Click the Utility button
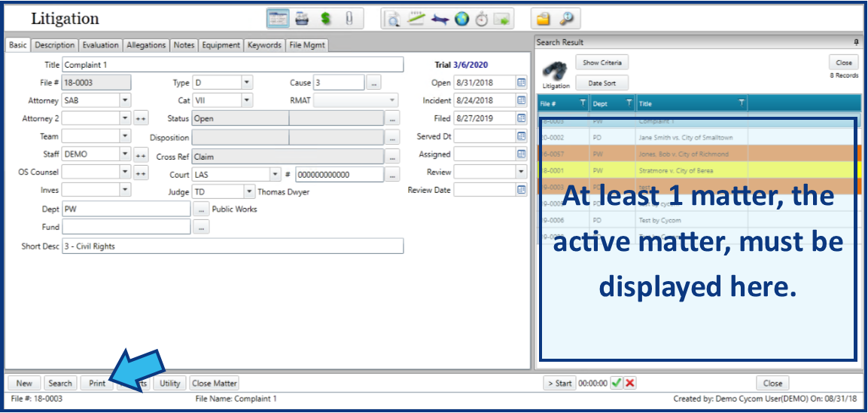 pyautogui.click(x=170, y=383)
